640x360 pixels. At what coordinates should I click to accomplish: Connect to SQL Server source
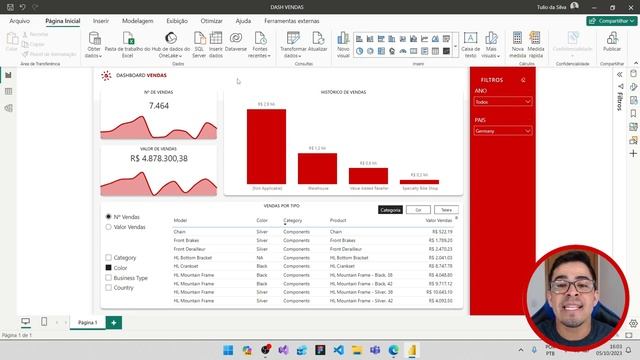pos(199,45)
